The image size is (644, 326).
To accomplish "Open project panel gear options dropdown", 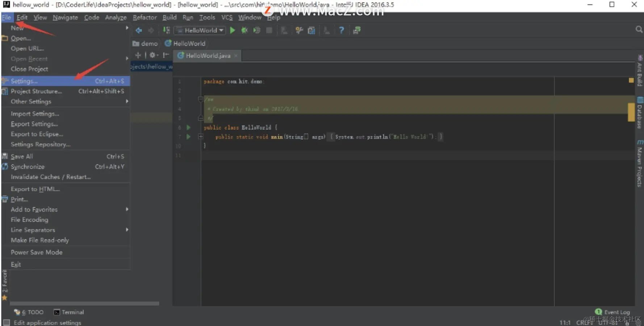I will coord(154,55).
